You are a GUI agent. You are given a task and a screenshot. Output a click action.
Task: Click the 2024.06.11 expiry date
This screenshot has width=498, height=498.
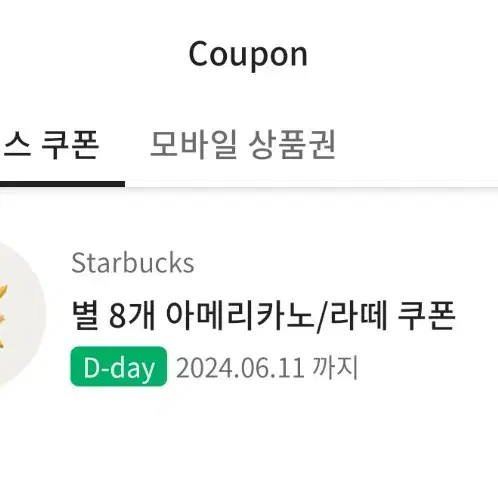[x=240, y=368]
